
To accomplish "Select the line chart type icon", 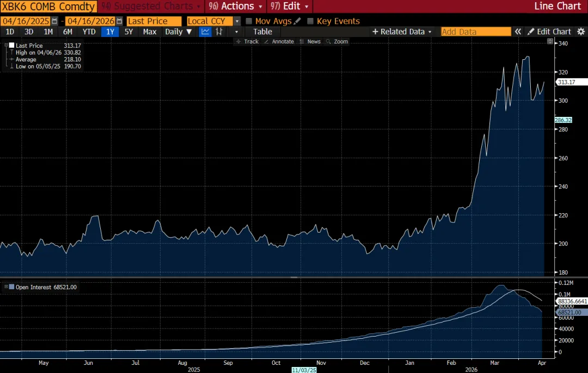I will click(x=205, y=32).
